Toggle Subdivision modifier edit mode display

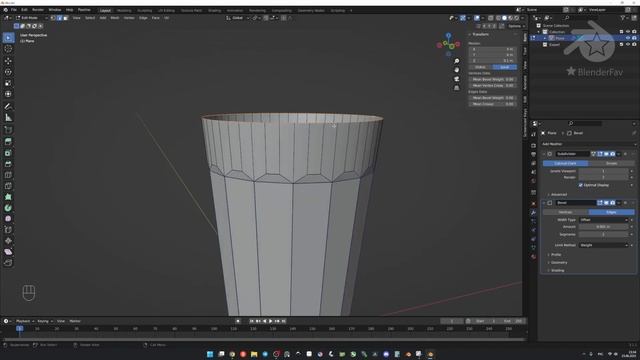[600, 154]
